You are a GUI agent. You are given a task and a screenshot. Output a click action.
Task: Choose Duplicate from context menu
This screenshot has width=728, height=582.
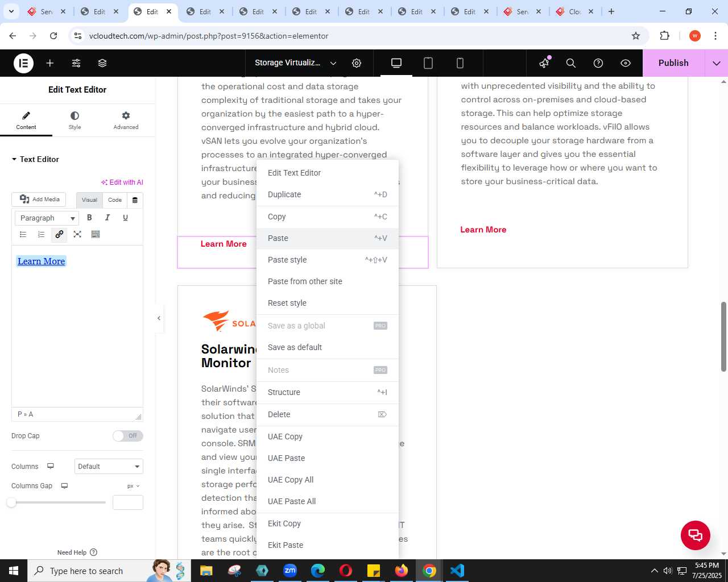[328, 194]
